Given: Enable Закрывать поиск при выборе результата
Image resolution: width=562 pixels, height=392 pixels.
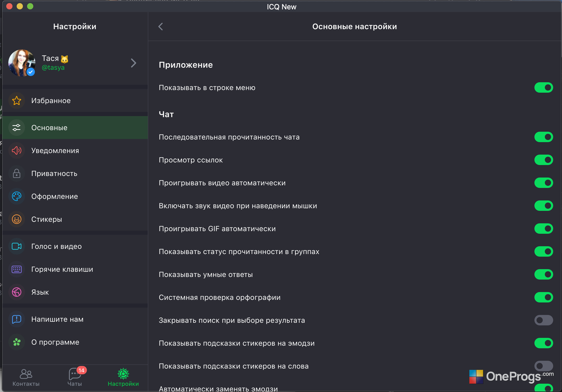Looking at the screenshot, I should point(544,320).
